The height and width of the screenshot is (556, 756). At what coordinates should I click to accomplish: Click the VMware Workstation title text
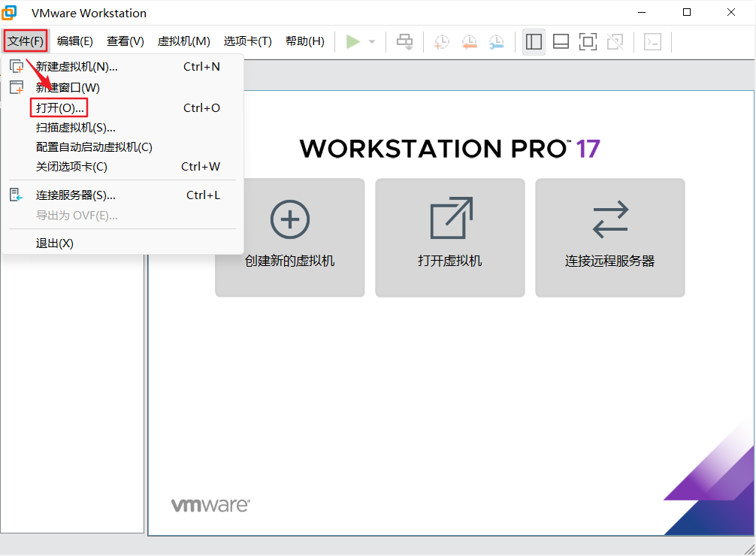coord(89,13)
